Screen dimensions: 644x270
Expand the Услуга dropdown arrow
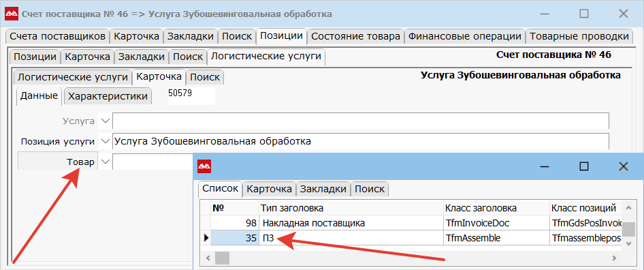click(x=106, y=121)
